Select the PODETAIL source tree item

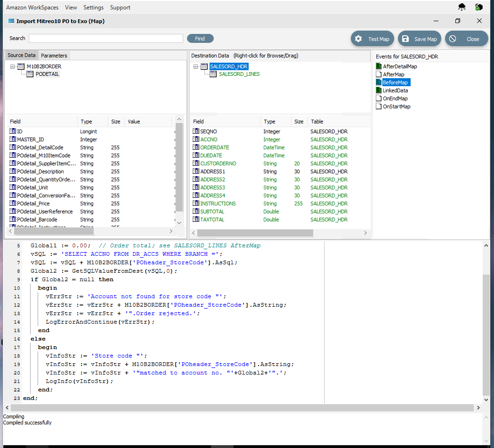pyautogui.click(x=47, y=74)
